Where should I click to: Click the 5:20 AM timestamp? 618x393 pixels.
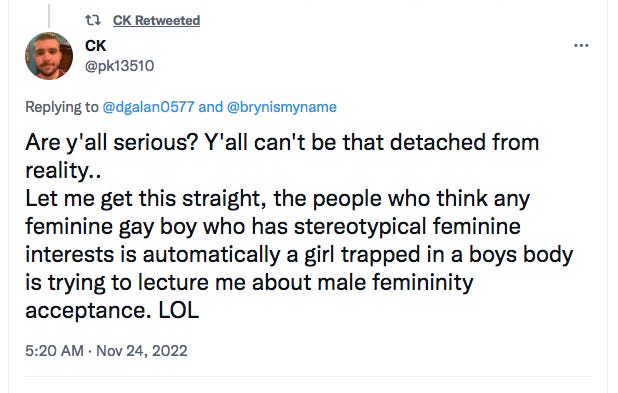point(54,350)
